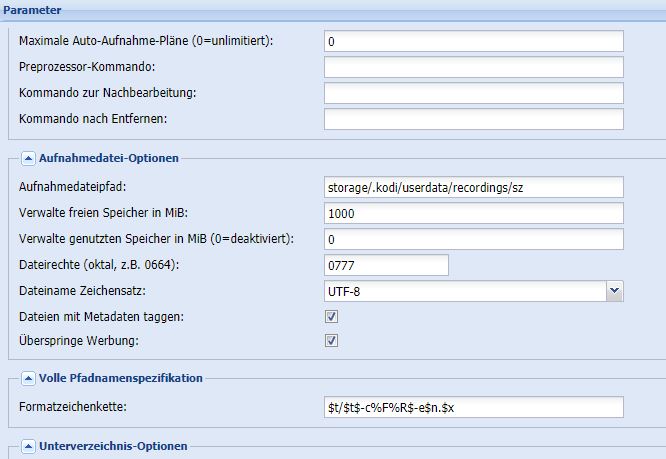Click the Unterverzeichnis-Optionen section title
Viewport: 666px width, 459px height.
tap(113, 446)
